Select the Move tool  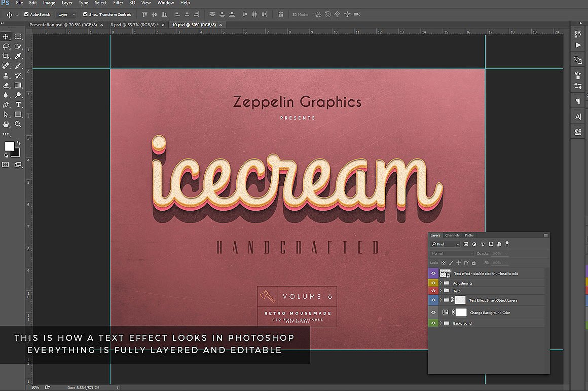(x=7, y=37)
